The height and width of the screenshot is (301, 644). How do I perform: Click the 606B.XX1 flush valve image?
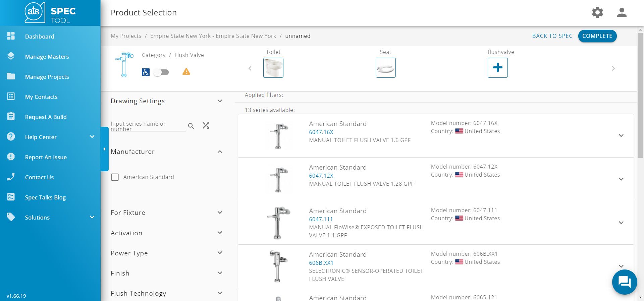[x=278, y=266]
